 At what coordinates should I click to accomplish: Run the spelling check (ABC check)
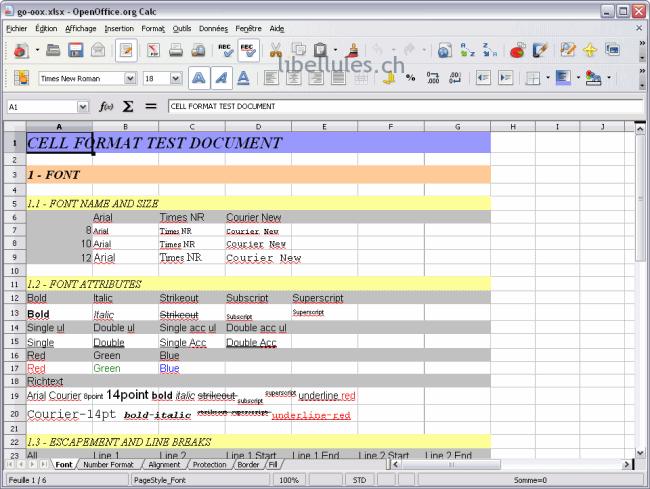coord(226,50)
